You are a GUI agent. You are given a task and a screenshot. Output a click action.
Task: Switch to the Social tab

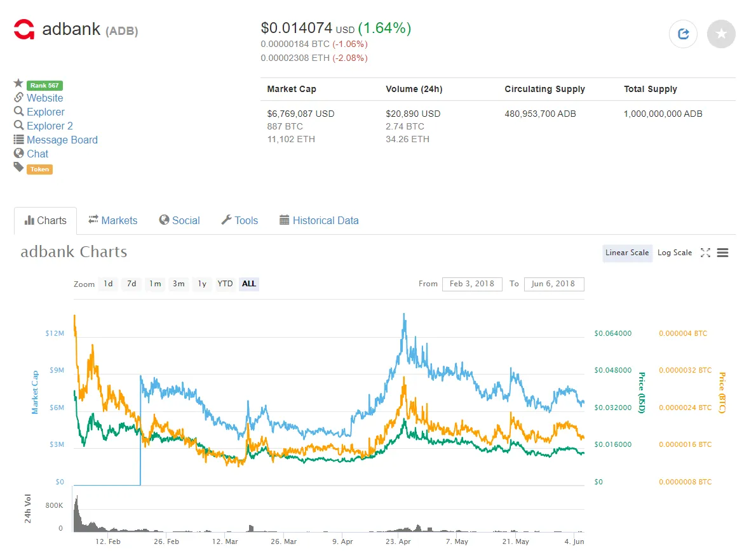tap(179, 221)
